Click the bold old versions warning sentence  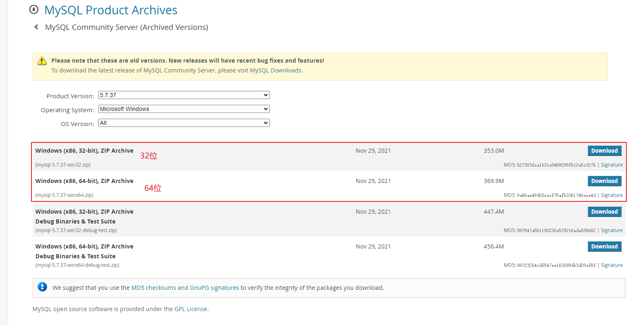[x=188, y=61]
